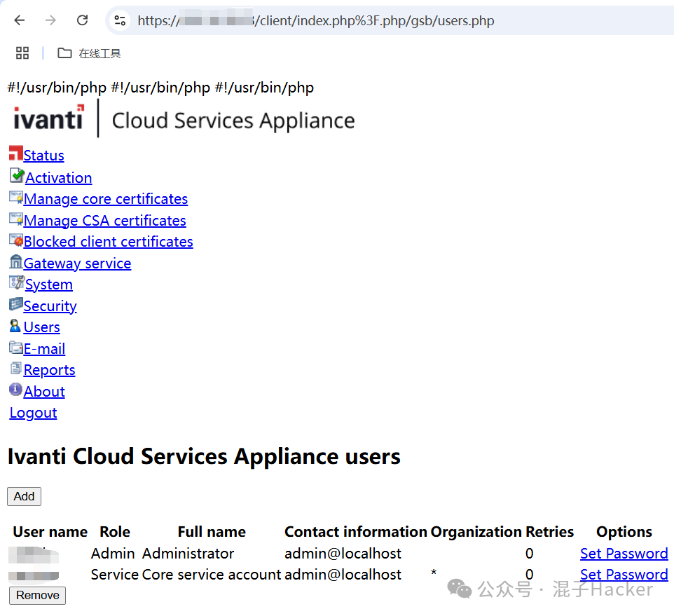Click the System tools icon
The width and height of the screenshot is (674, 616).
pos(17,282)
